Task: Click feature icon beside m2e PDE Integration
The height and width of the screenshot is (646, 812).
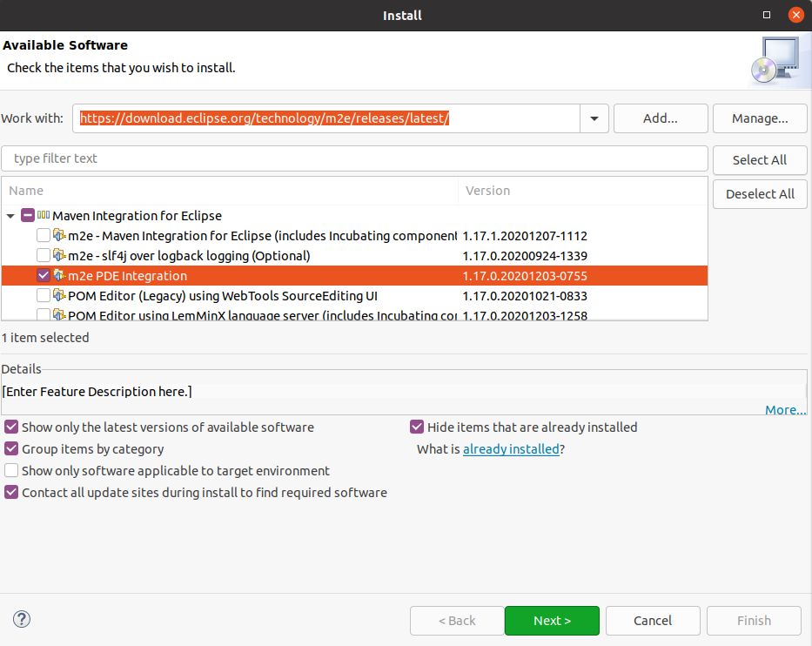Action: [x=59, y=276]
